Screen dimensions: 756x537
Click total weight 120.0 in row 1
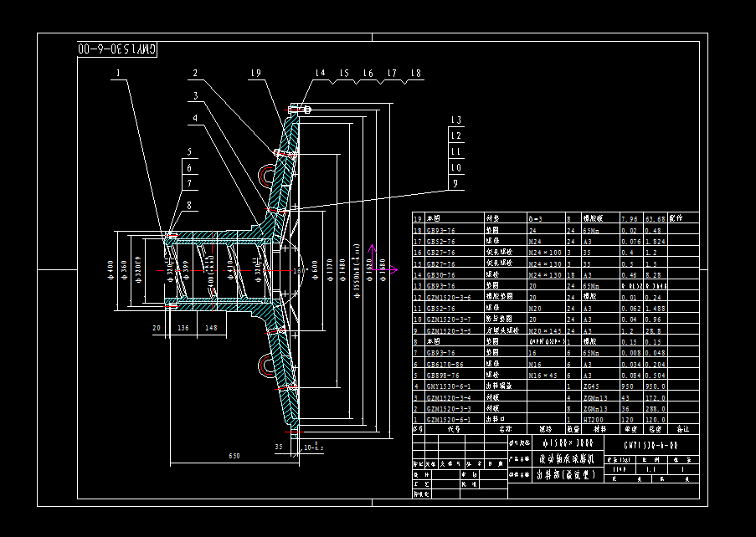pyautogui.click(x=656, y=420)
